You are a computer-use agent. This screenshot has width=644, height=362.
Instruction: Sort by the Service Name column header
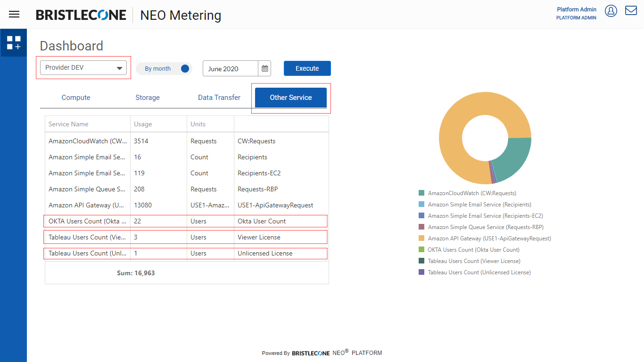click(x=69, y=124)
